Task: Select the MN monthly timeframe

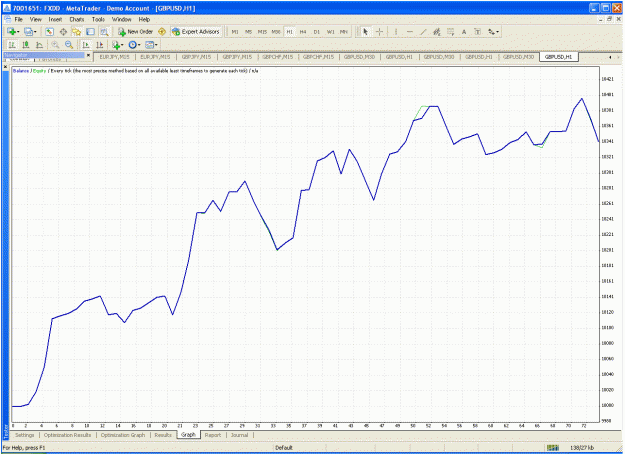Action: pyautogui.click(x=344, y=31)
